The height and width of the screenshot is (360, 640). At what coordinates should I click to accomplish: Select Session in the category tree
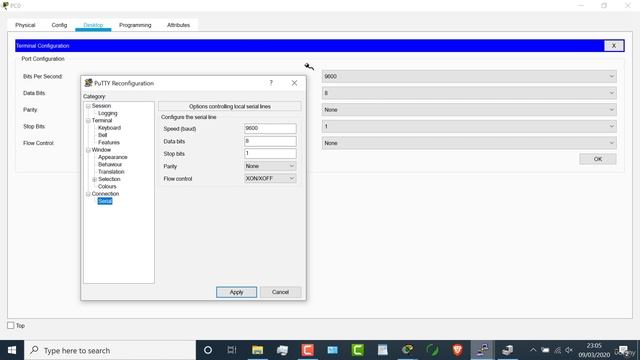[101, 106]
